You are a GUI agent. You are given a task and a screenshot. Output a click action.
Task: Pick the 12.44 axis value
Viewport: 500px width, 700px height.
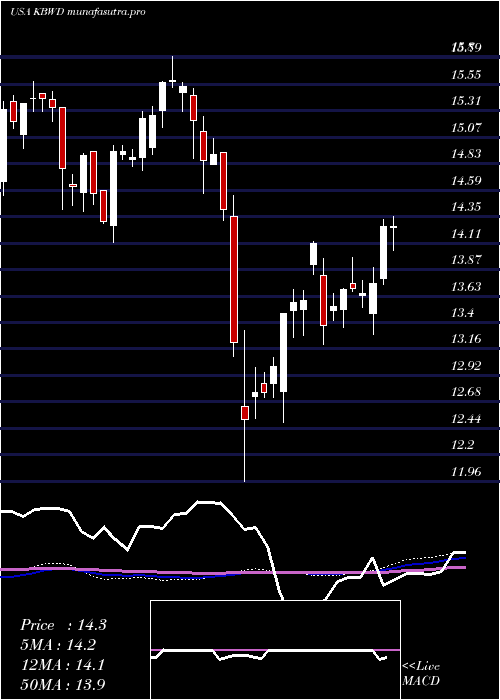466,419
